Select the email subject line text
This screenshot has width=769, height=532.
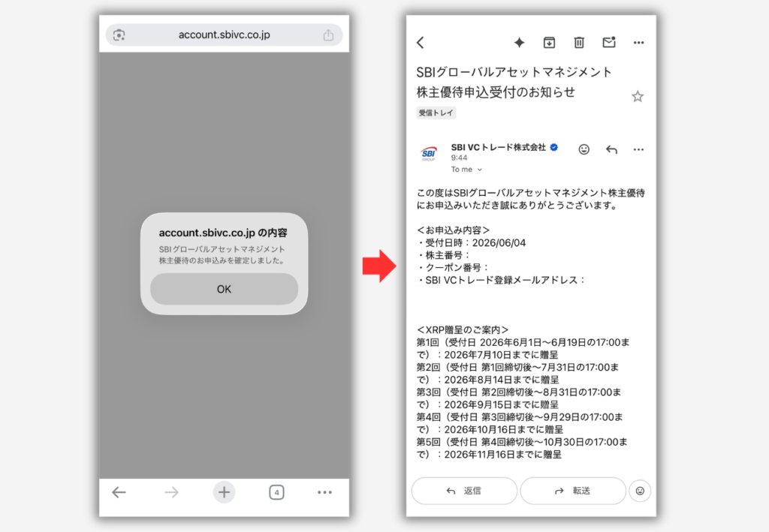[514, 83]
